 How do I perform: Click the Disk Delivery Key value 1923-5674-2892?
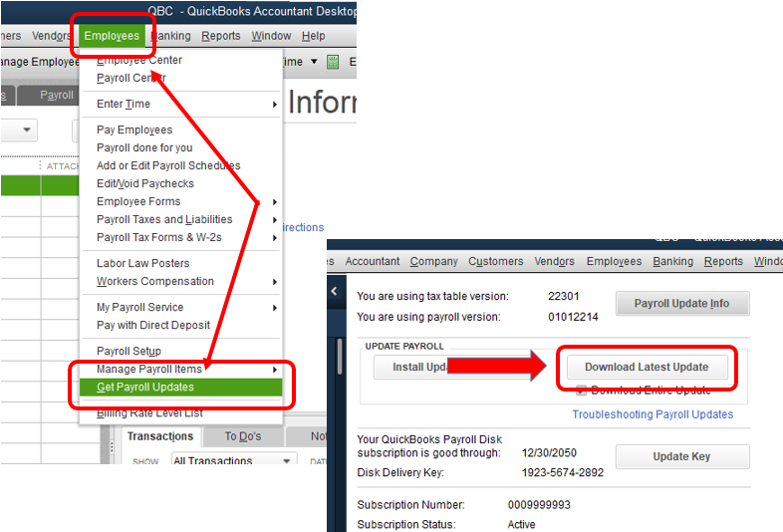563,472
